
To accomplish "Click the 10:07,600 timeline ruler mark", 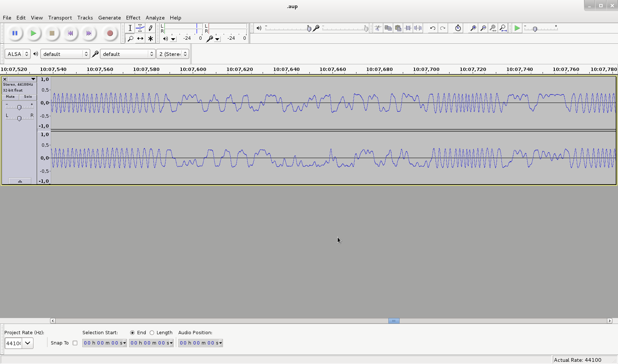I will [x=193, y=69].
